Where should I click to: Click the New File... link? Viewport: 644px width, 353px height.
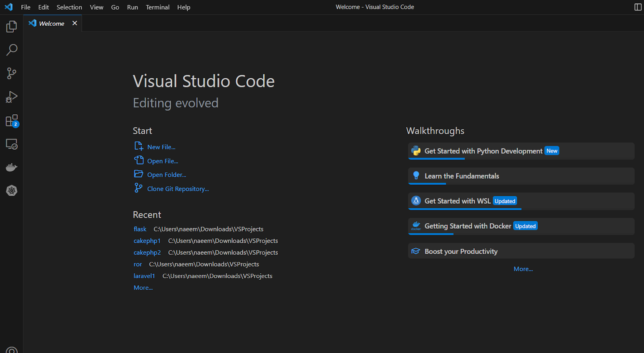coord(161,147)
